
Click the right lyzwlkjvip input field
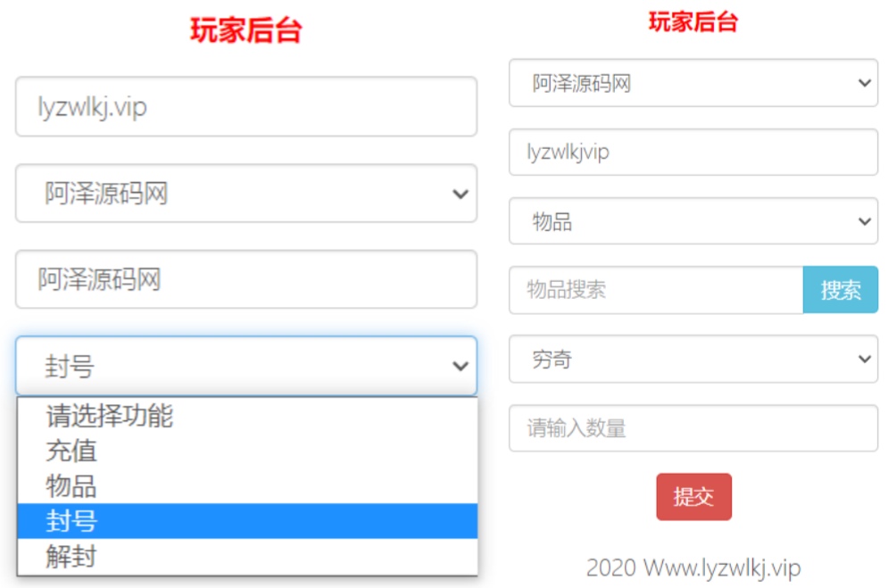click(x=693, y=153)
